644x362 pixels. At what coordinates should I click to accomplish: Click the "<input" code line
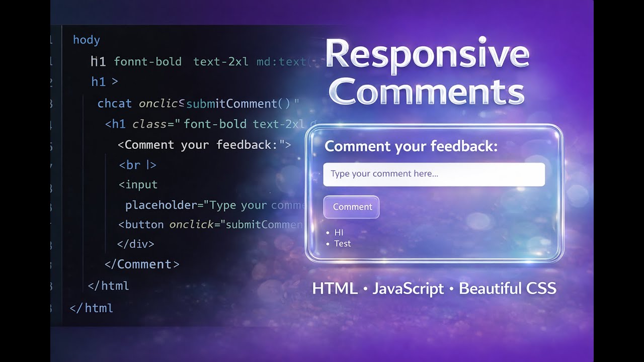[x=138, y=185]
